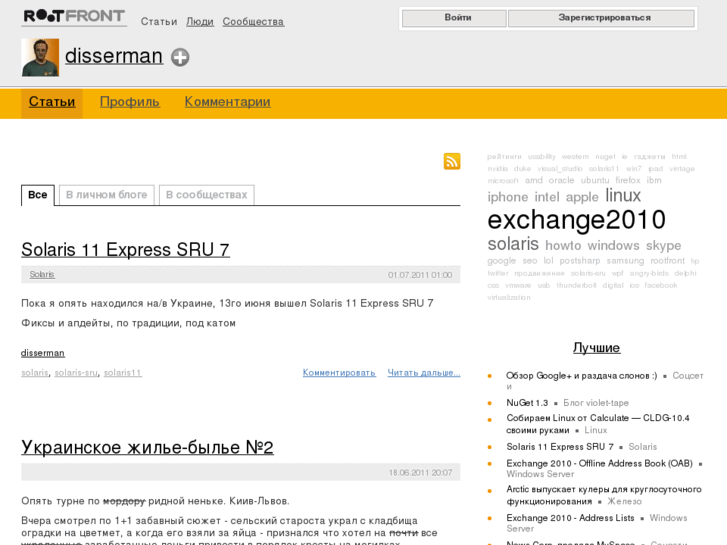Open Люди in the top navigation
Screen dimensions: 727x545
pyautogui.click(x=200, y=21)
